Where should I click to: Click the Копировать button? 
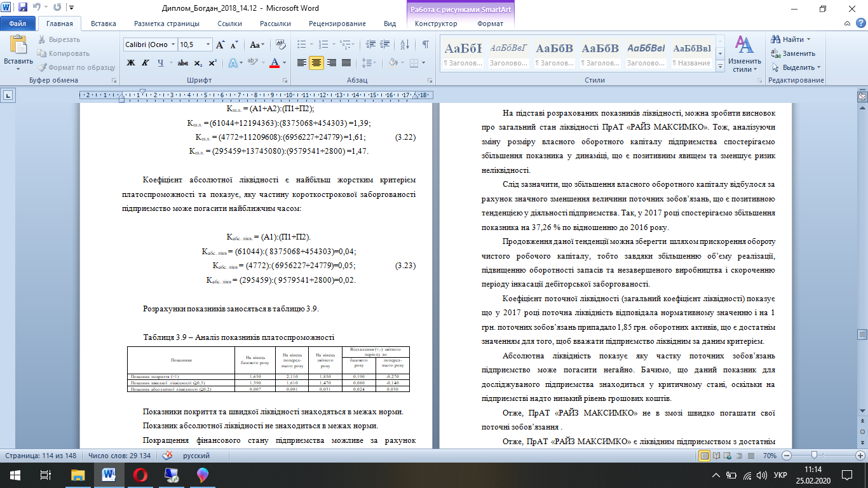pos(64,53)
